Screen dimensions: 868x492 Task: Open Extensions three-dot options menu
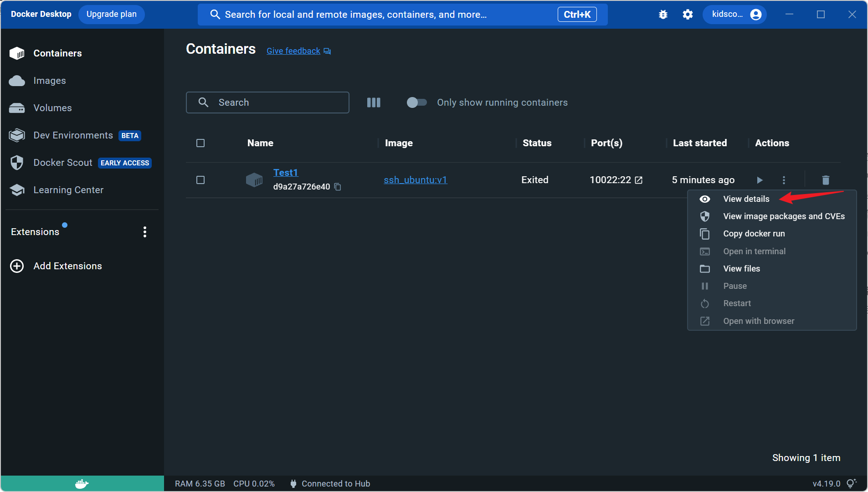click(145, 232)
